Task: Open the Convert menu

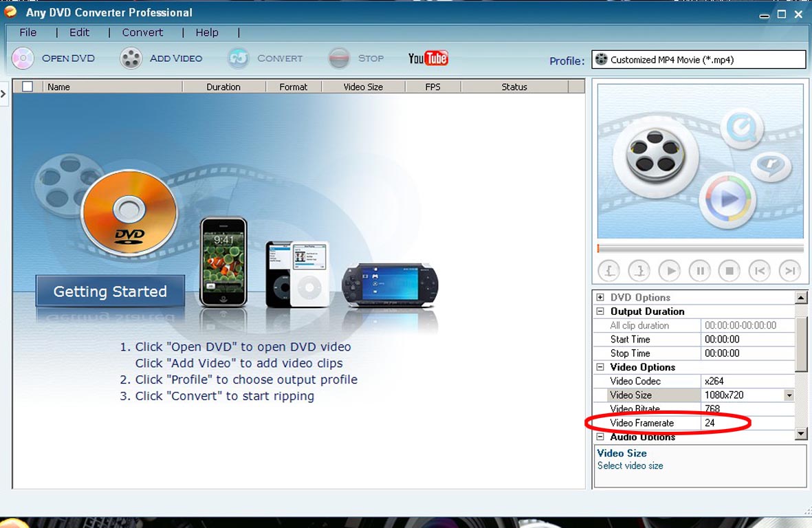Action: point(142,32)
